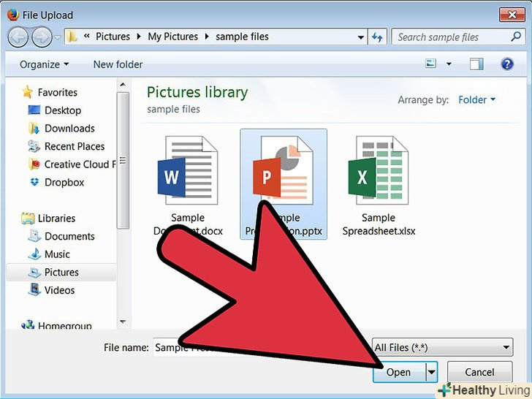This screenshot has width=532, height=399.
Task: Click the magnifier search icon
Action: (x=516, y=36)
